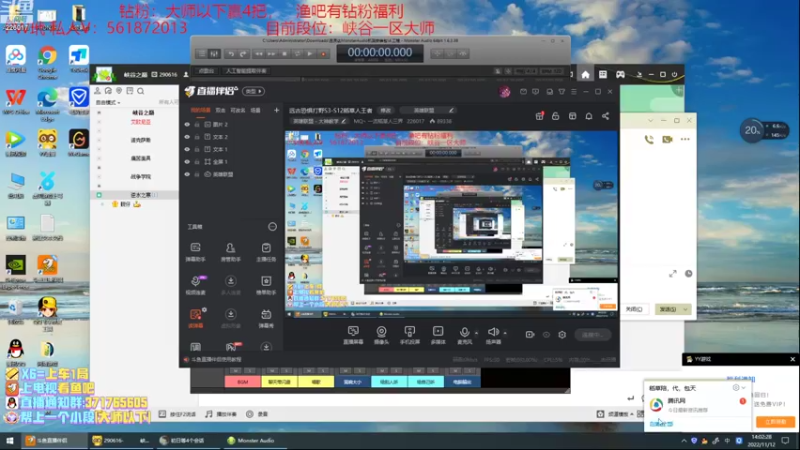Lock the 文本 1 layer
The height and width of the screenshot is (450, 800).
[197, 149]
